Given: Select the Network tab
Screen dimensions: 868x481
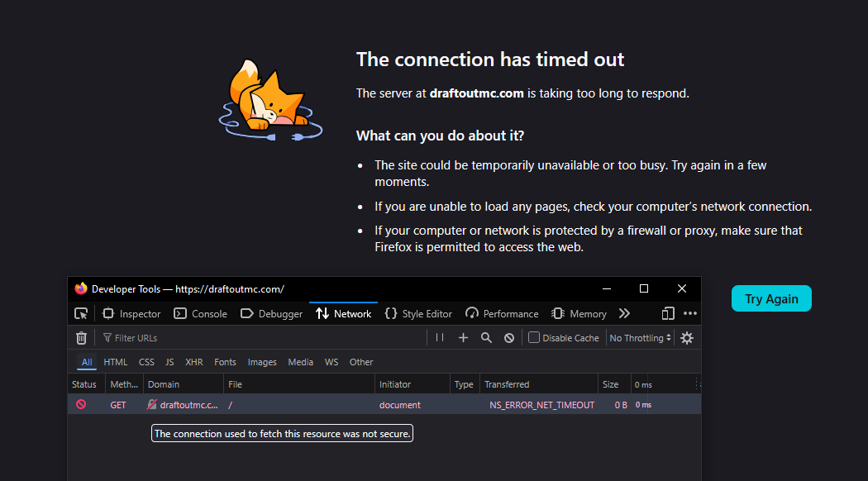Looking at the screenshot, I should [x=343, y=314].
